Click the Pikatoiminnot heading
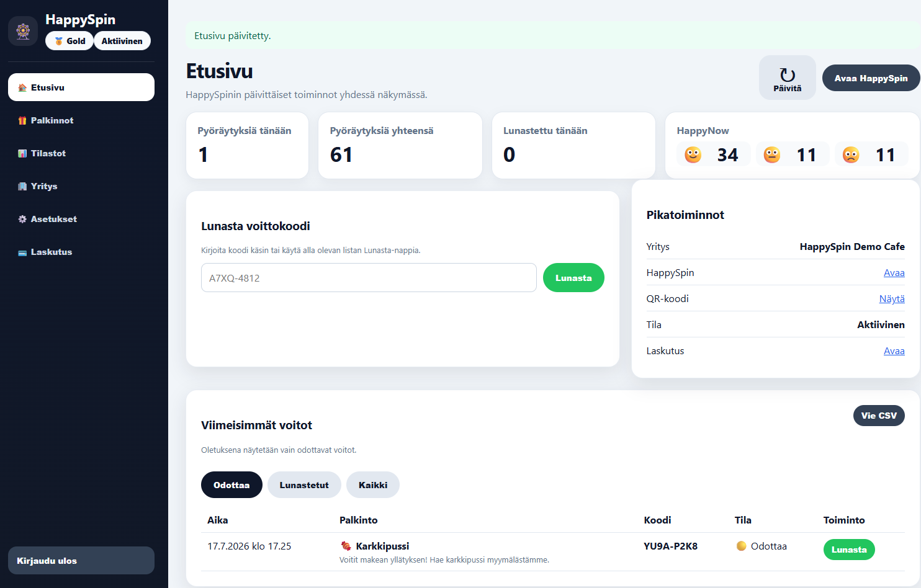Image resolution: width=921 pixels, height=588 pixels. (685, 215)
